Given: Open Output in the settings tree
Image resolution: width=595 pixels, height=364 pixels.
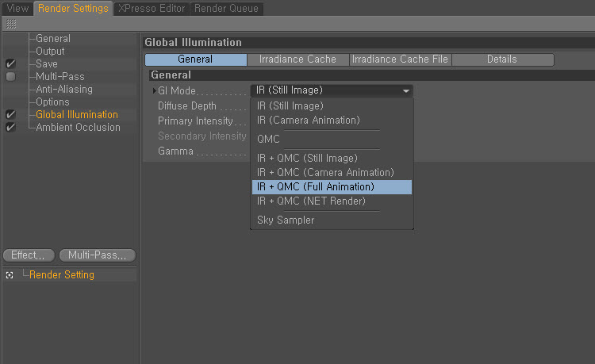Looking at the screenshot, I should point(50,52).
